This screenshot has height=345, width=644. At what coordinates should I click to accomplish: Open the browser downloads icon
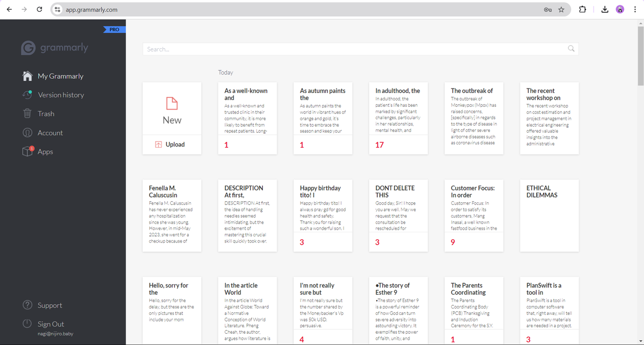coord(604,9)
